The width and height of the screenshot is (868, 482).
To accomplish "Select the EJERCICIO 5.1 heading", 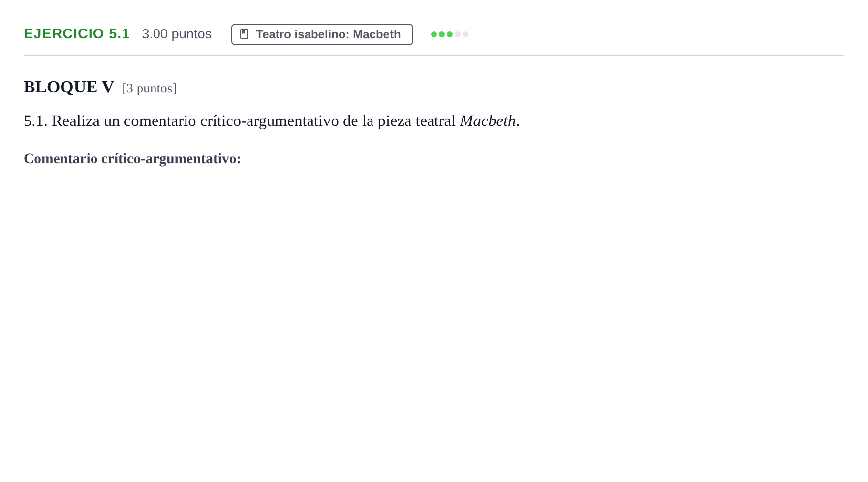I will pos(77,34).
